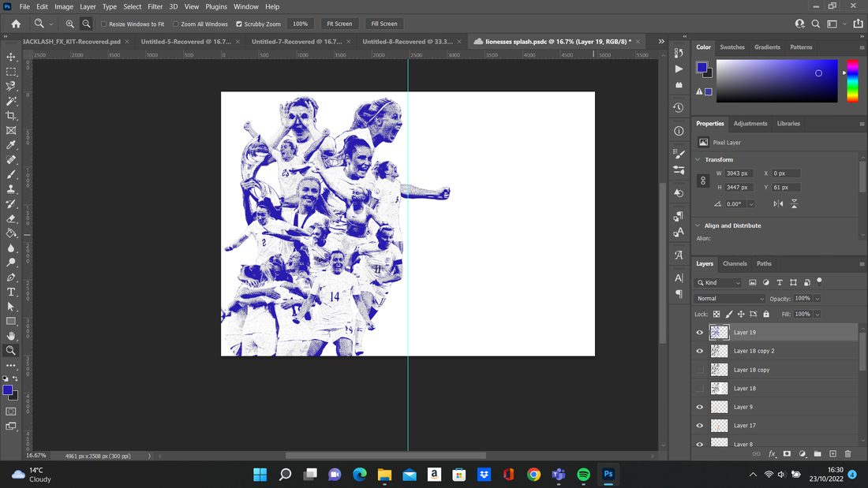Create a new group folder
The image size is (868, 488).
point(817,453)
